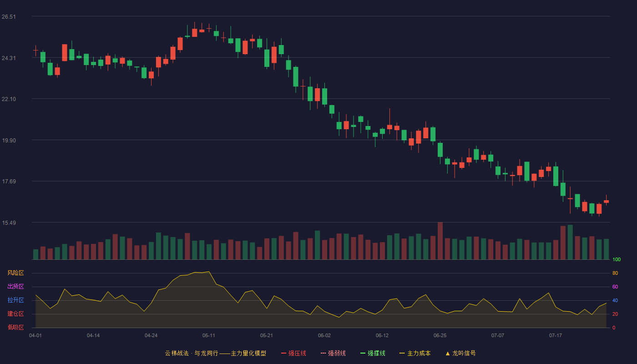637x364 pixels.
Task: Click the 04-14 date label
Action: (93, 335)
